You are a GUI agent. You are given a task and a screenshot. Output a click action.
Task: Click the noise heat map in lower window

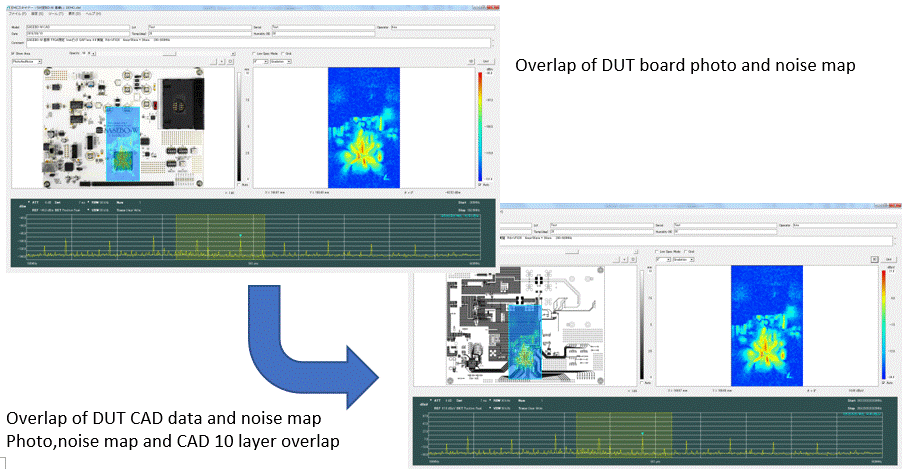point(767,325)
